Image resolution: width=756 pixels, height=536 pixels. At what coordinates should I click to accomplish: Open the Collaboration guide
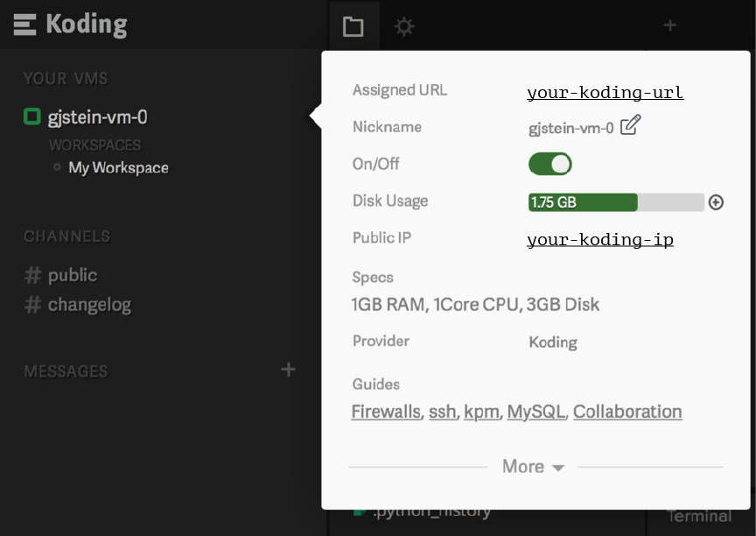pyautogui.click(x=627, y=412)
